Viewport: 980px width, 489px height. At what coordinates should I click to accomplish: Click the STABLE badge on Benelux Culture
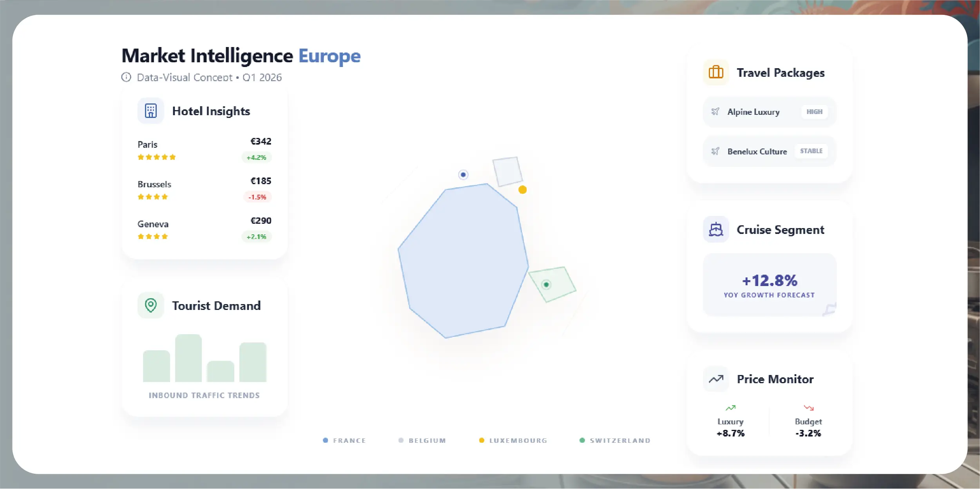(811, 151)
